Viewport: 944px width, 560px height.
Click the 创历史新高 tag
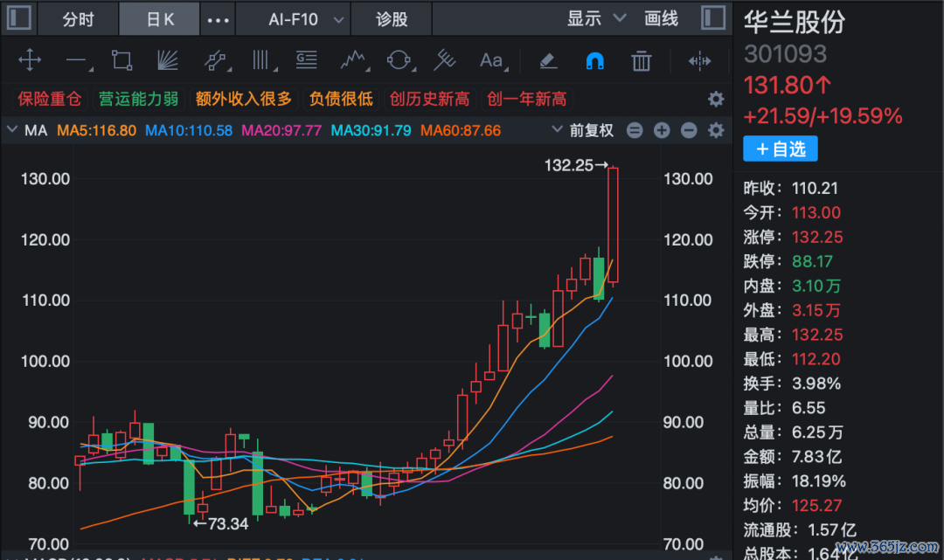coord(429,99)
